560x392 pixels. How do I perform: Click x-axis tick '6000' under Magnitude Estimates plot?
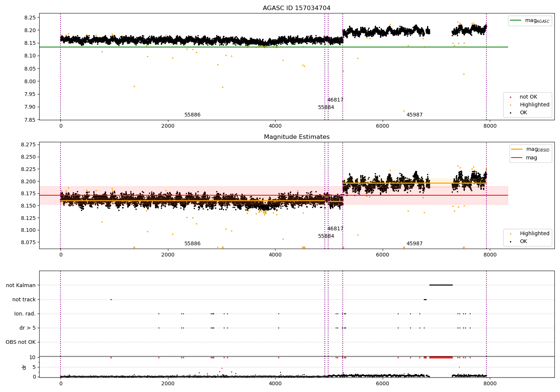(383, 255)
